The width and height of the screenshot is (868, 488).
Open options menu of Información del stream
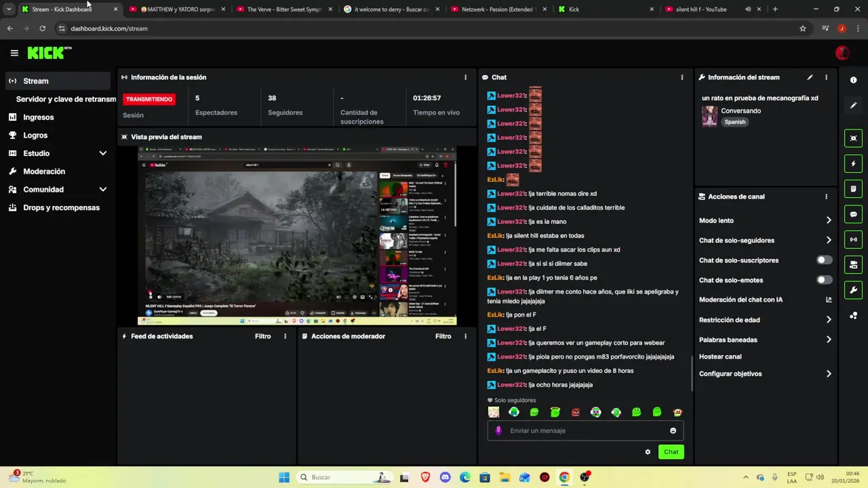click(x=826, y=77)
